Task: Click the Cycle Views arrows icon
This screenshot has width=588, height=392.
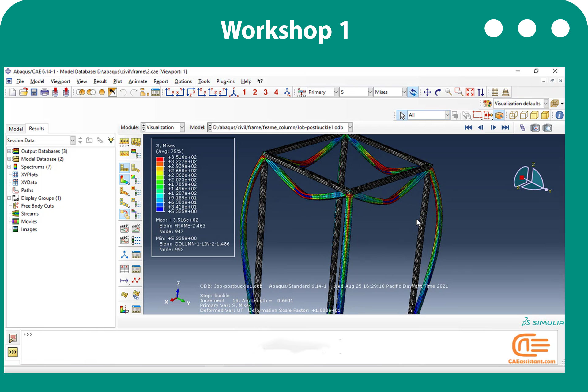Action: point(481,92)
